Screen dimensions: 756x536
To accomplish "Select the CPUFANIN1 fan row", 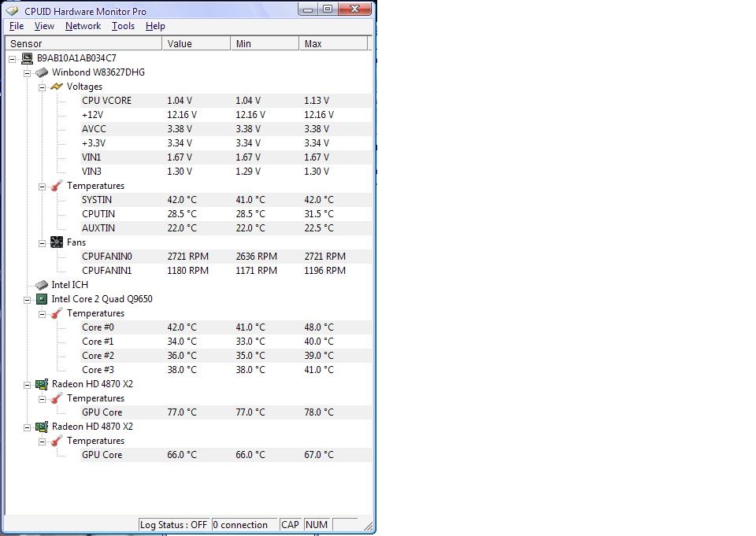I will coord(226,271).
